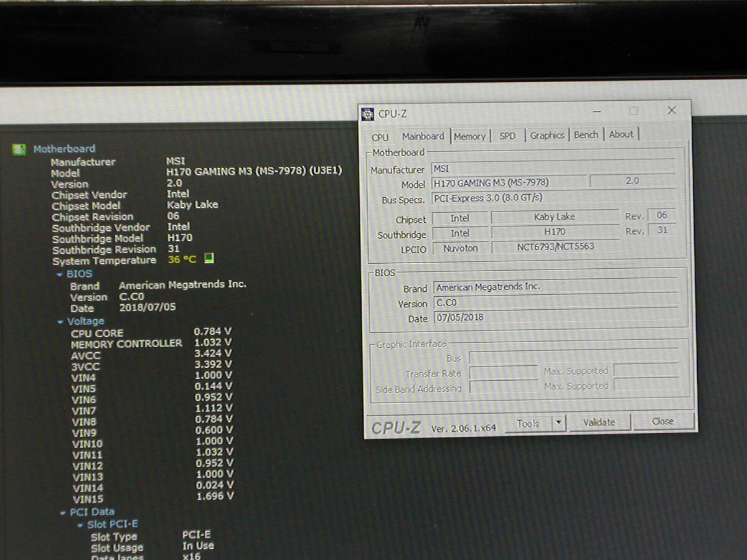The width and height of the screenshot is (747, 560).
Task: Click the Speccy model value H170 GAMING M3 (MS-7978) (U3E1)
Action: point(254,171)
